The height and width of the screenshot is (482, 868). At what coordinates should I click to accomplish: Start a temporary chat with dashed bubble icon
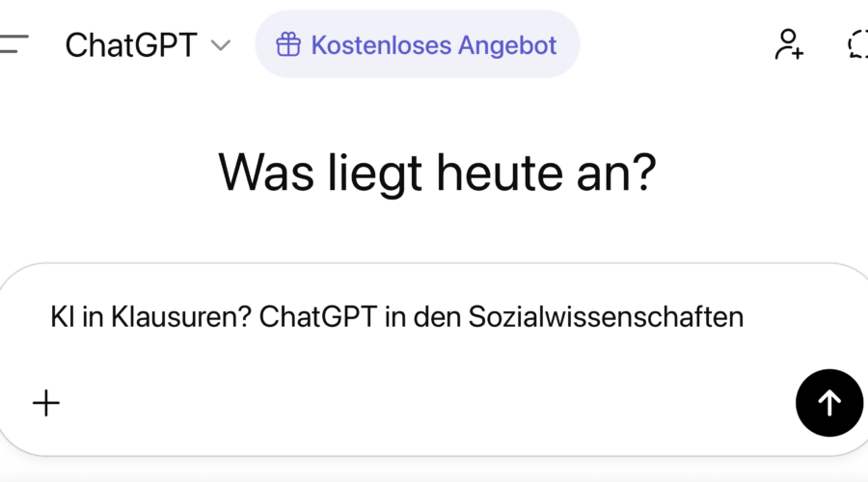(x=856, y=44)
